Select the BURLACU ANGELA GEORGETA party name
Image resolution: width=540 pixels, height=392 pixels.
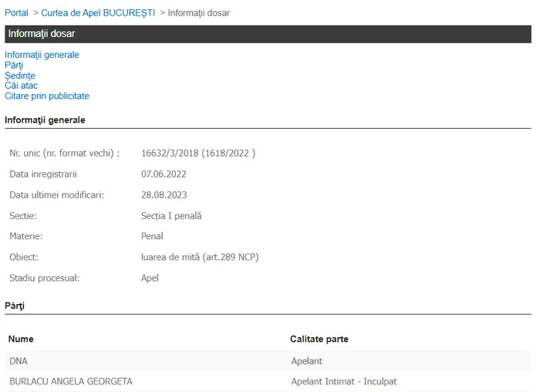tap(71, 381)
